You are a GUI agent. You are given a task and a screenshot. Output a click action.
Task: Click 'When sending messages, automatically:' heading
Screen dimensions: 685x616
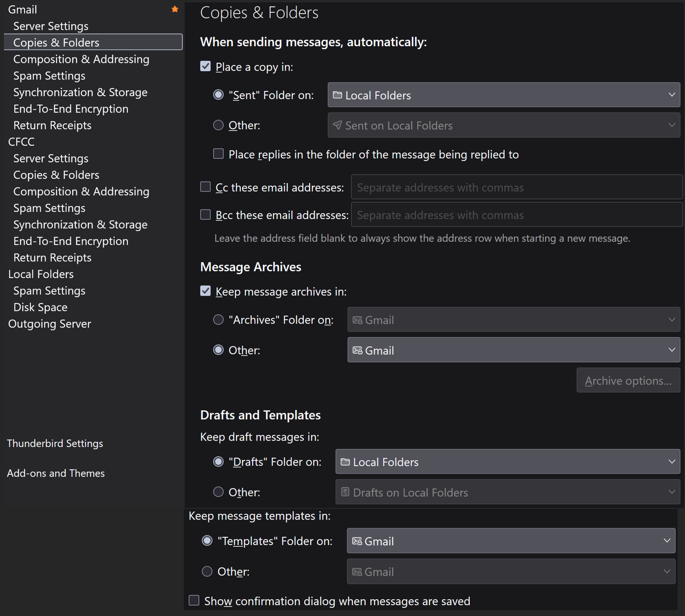click(314, 42)
